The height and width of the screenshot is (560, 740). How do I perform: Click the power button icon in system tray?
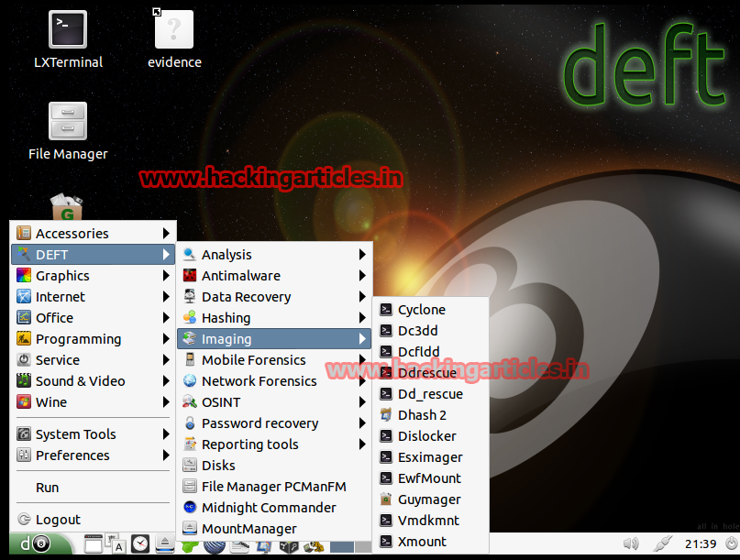tap(731, 544)
